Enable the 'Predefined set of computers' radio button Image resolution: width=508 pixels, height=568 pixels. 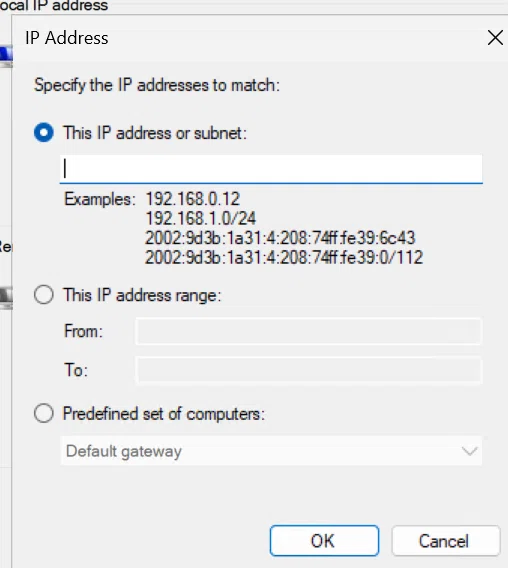pos(44,413)
